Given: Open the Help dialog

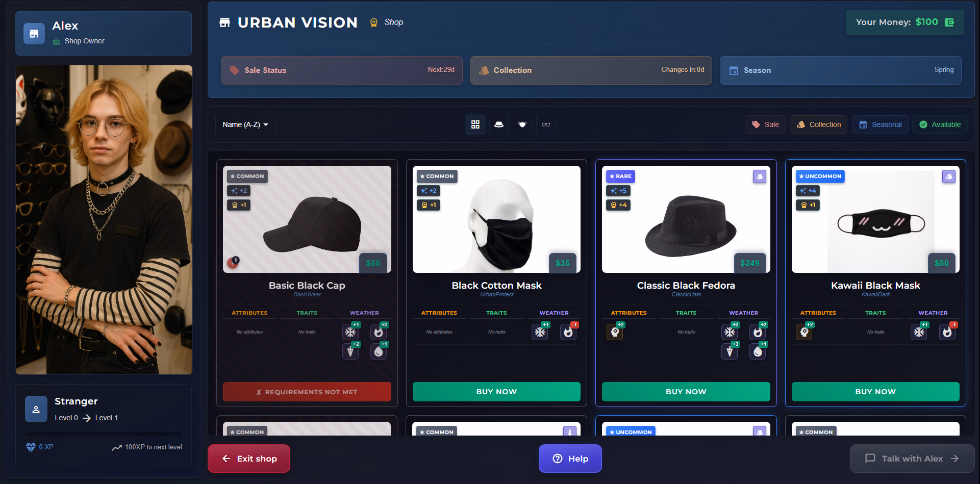Looking at the screenshot, I should point(570,458).
